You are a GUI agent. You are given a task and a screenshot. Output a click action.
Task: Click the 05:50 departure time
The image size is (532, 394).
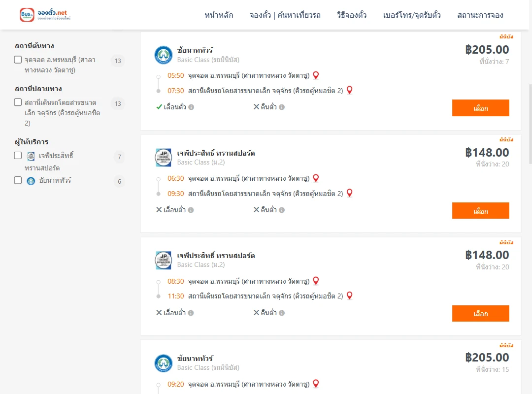[x=176, y=76]
